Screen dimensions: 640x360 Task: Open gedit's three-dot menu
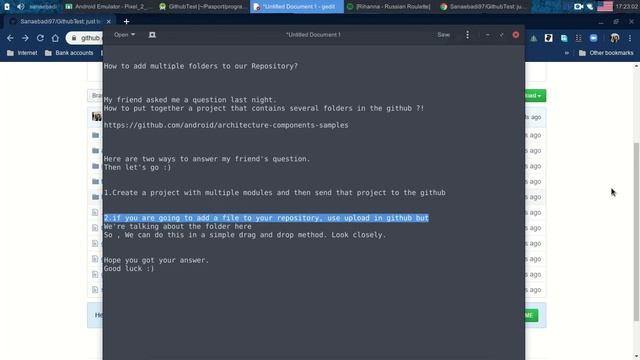(x=467, y=35)
